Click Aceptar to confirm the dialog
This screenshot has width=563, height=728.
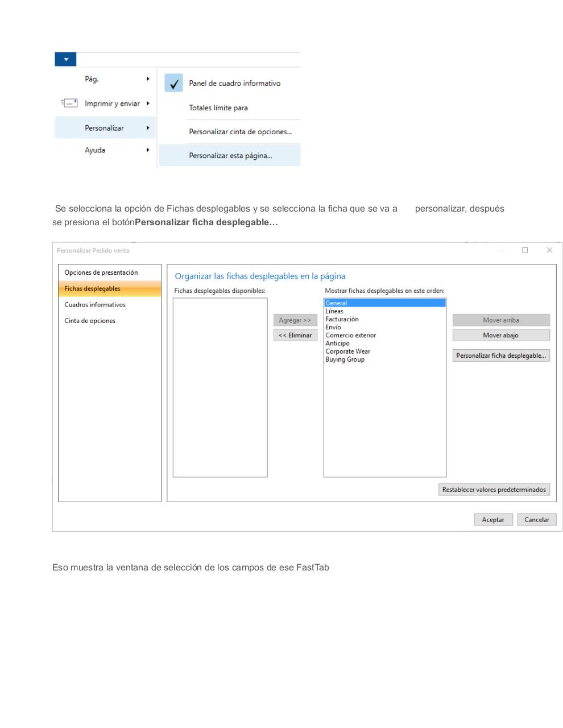tap(493, 519)
